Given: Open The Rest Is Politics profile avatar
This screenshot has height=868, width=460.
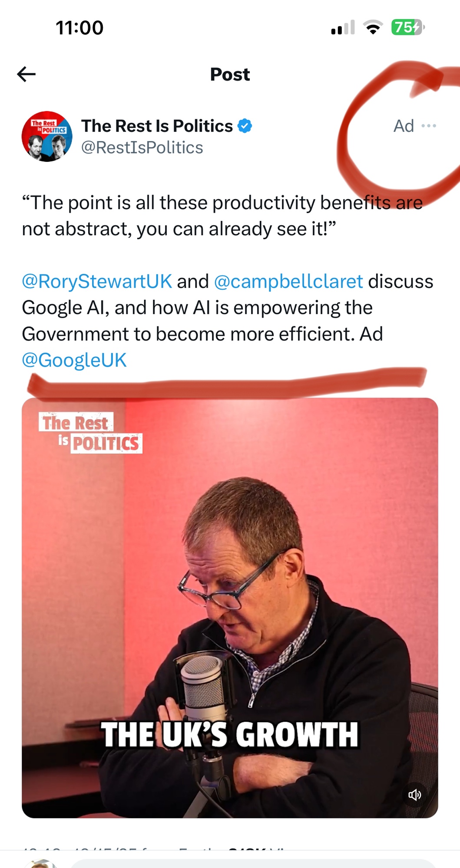Looking at the screenshot, I should point(47,136).
